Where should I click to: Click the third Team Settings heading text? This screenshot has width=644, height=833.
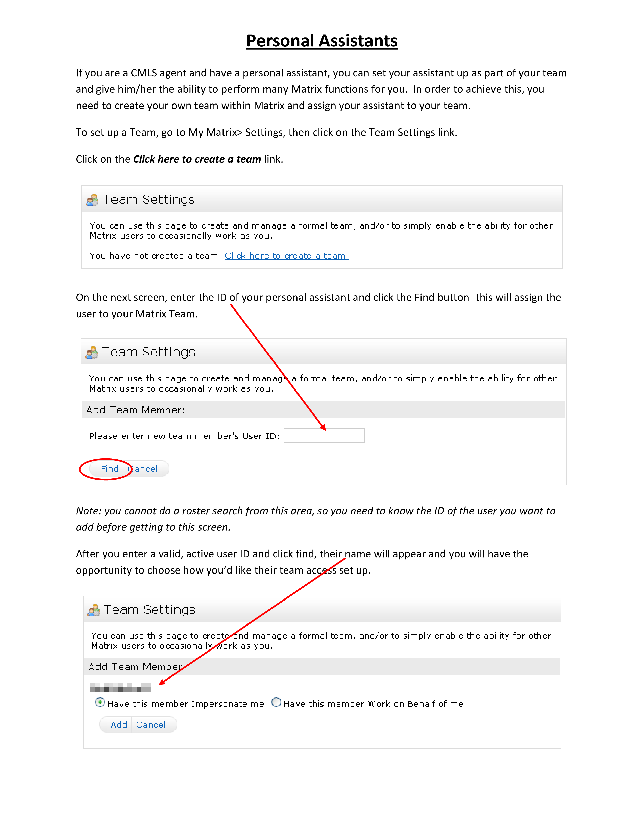click(150, 610)
